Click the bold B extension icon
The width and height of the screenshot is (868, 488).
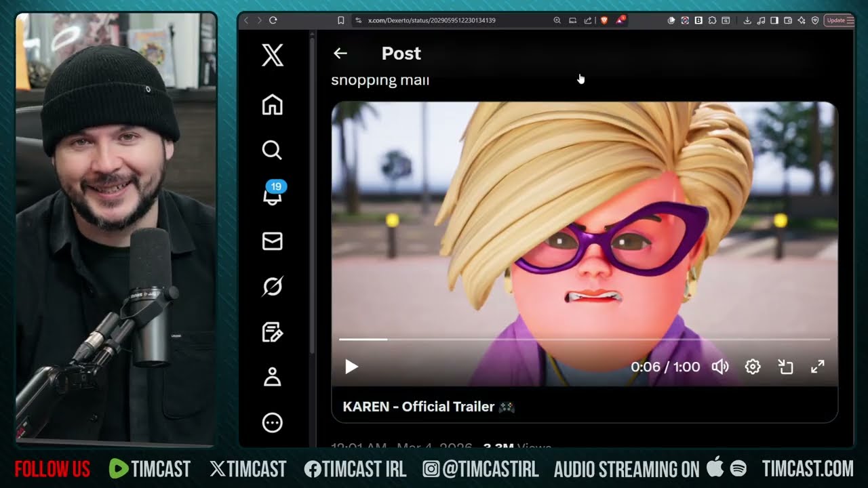(698, 20)
